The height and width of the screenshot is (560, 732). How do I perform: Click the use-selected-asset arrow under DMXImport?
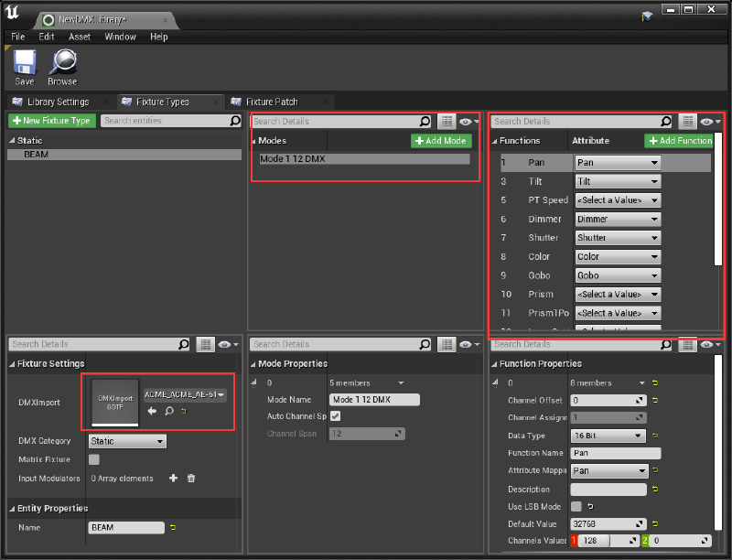[x=152, y=412]
